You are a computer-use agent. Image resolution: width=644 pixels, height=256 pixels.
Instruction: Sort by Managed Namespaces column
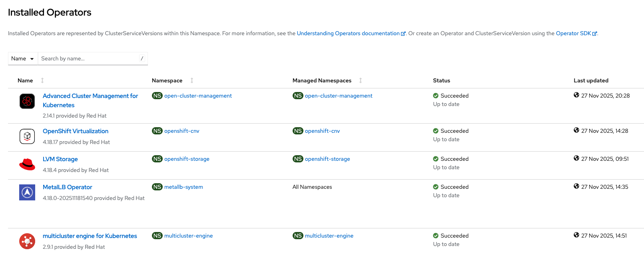click(x=361, y=80)
